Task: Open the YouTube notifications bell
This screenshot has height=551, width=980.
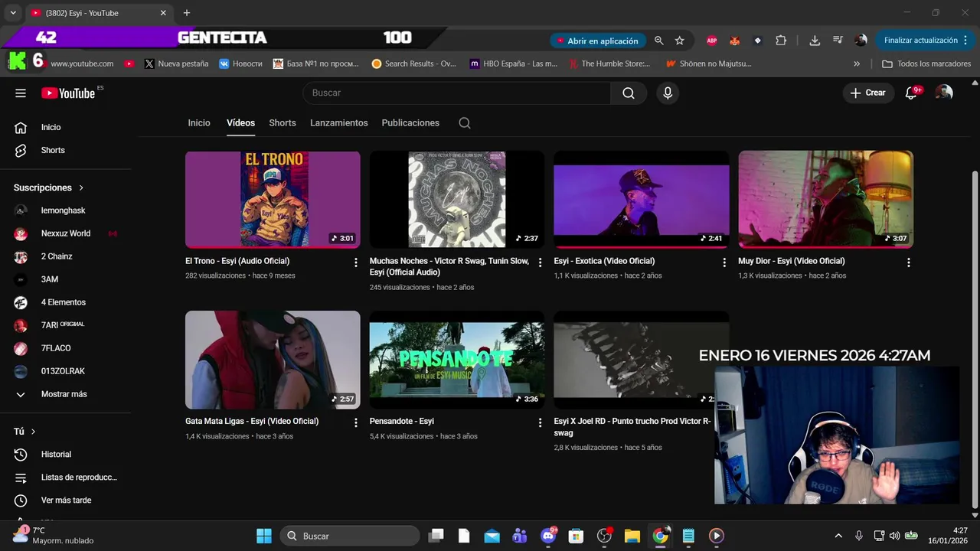Action: tap(911, 93)
